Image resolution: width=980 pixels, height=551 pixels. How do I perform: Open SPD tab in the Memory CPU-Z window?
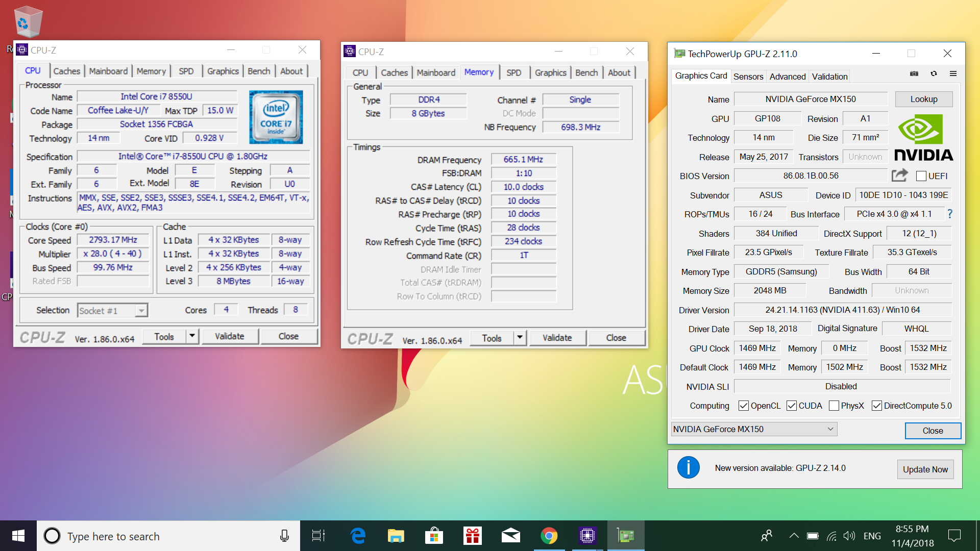click(x=514, y=72)
